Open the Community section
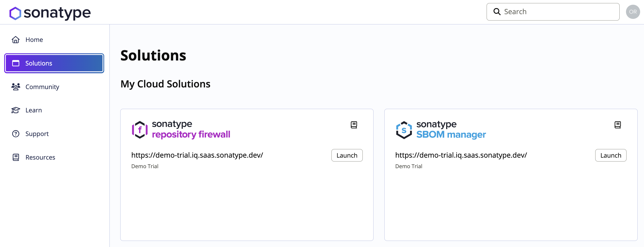This screenshot has height=247, width=644. 54,87
